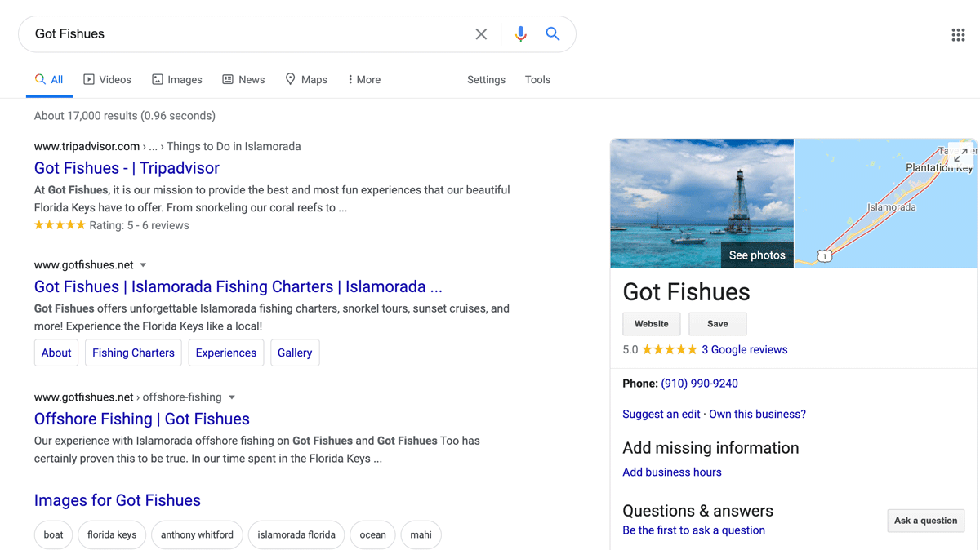980x550 pixels.
Task: Select the ocean image chip
Action: click(x=372, y=535)
